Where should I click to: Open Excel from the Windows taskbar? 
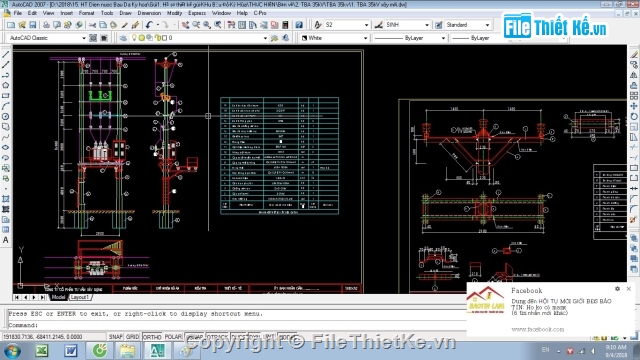point(42,351)
